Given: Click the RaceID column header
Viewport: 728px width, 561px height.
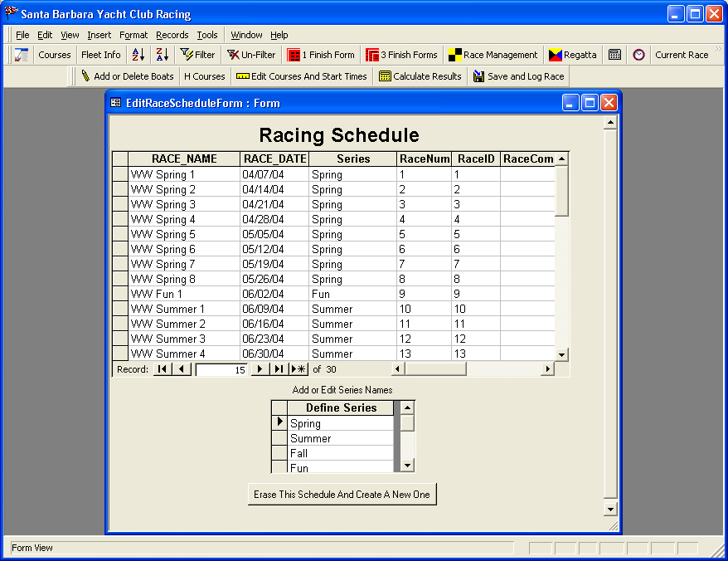Looking at the screenshot, I should (476, 159).
